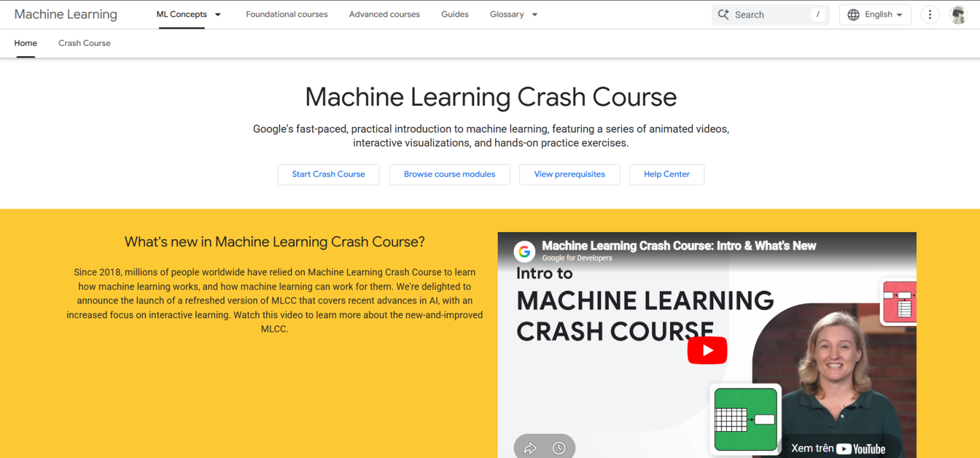Image resolution: width=980 pixels, height=458 pixels.
Task: Click the Machine Learning Crash Course heading
Action: (491, 97)
